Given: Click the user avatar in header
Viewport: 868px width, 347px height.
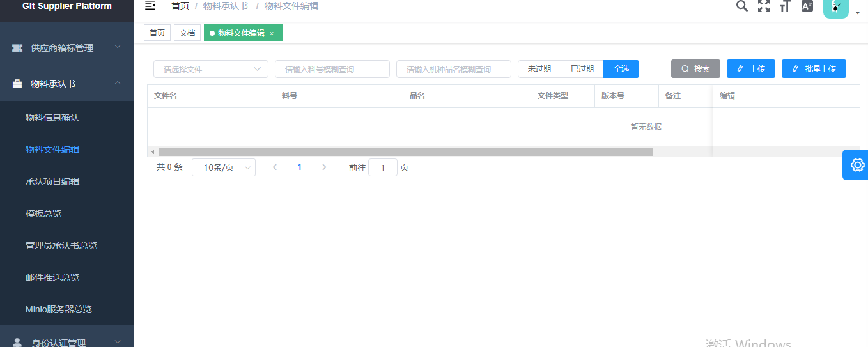Looking at the screenshot, I should pyautogui.click(x=835, y=8).
